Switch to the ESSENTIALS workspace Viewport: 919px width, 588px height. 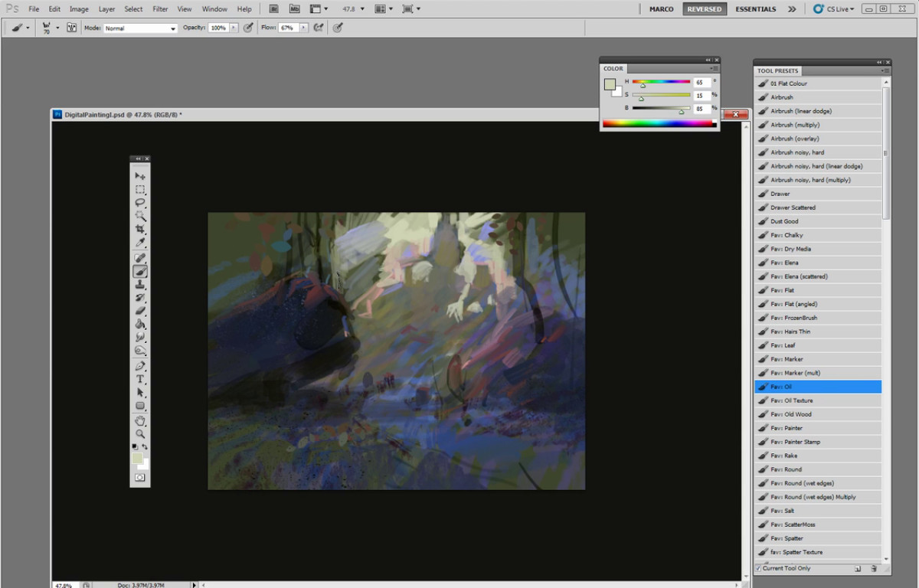click(x=755, y=9)
